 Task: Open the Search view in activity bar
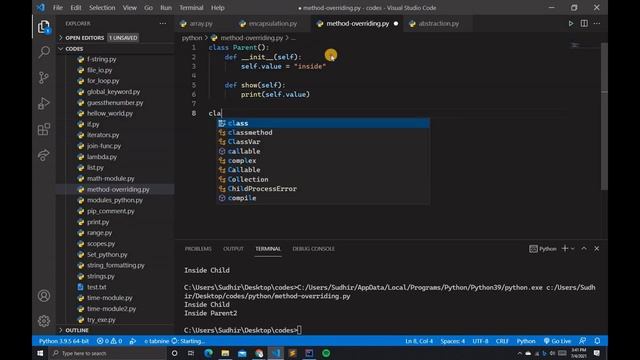click(44, 52)
